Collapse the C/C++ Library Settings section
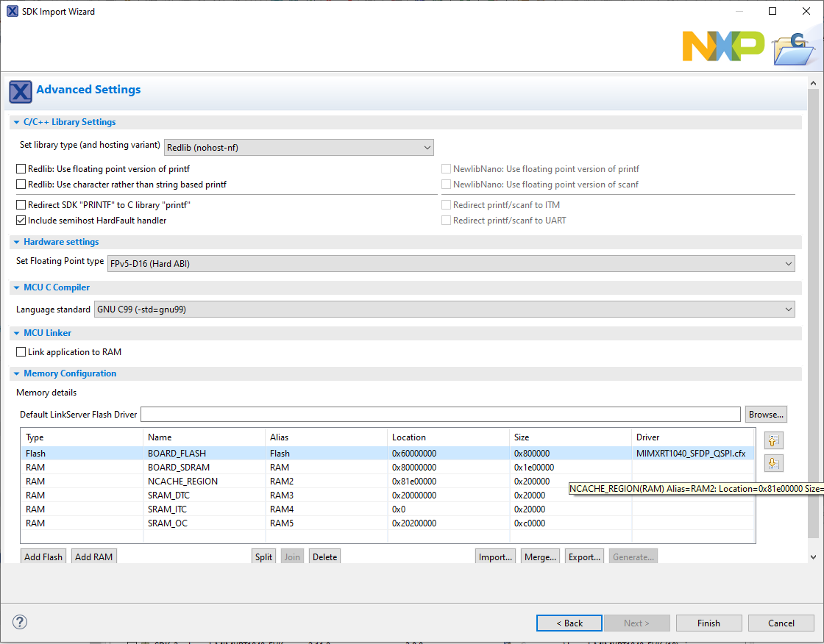The width and height of the screenshot is (824, 644). [x=17, y=122]
